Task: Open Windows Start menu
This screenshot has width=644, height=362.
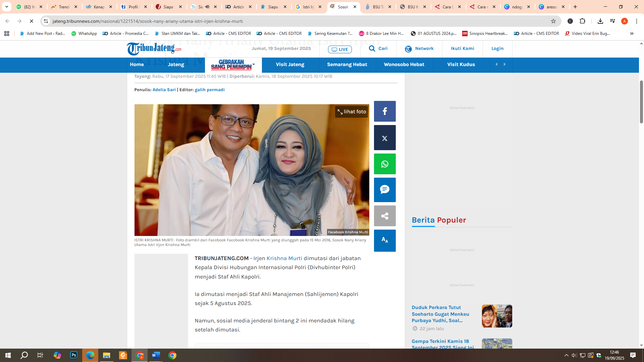Action: pyautogui.click(x=8, y=355)
